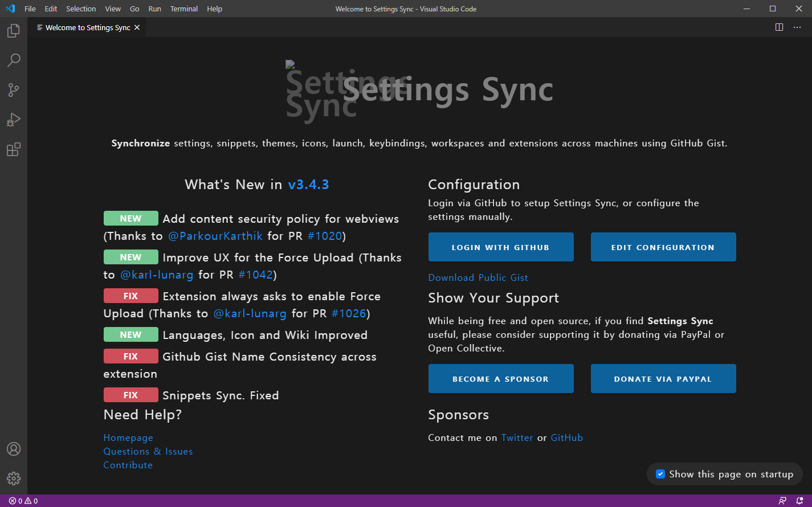Open @karl-lunarg link before PR #1026
Image resolution: width=812 pixels, height=507 pixels.
click(250, 313)
